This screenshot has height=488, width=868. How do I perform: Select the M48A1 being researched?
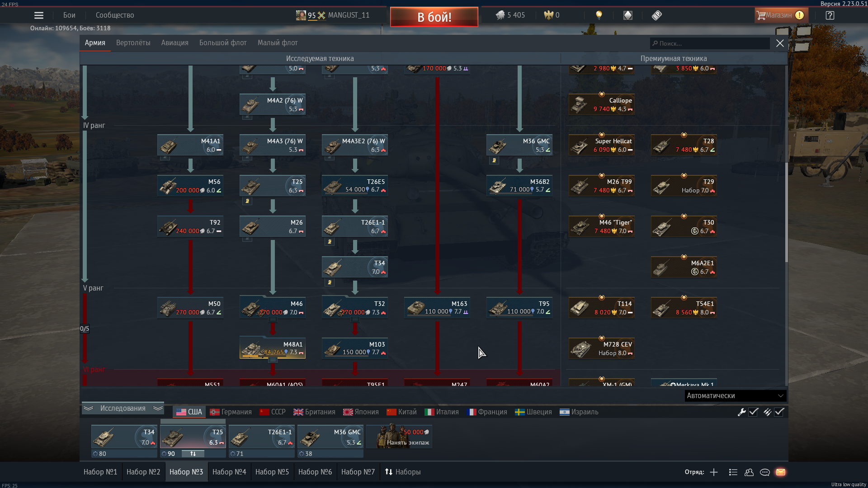[273, 348]
